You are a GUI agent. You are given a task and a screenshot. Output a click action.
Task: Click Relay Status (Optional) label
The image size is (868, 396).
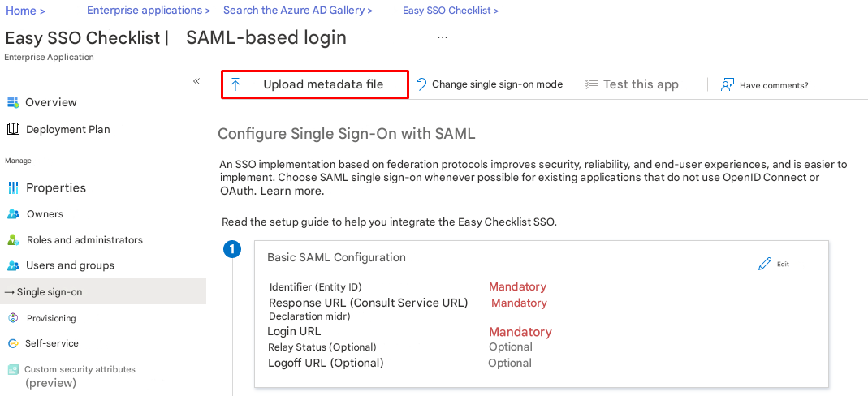(x=322, y=347)
